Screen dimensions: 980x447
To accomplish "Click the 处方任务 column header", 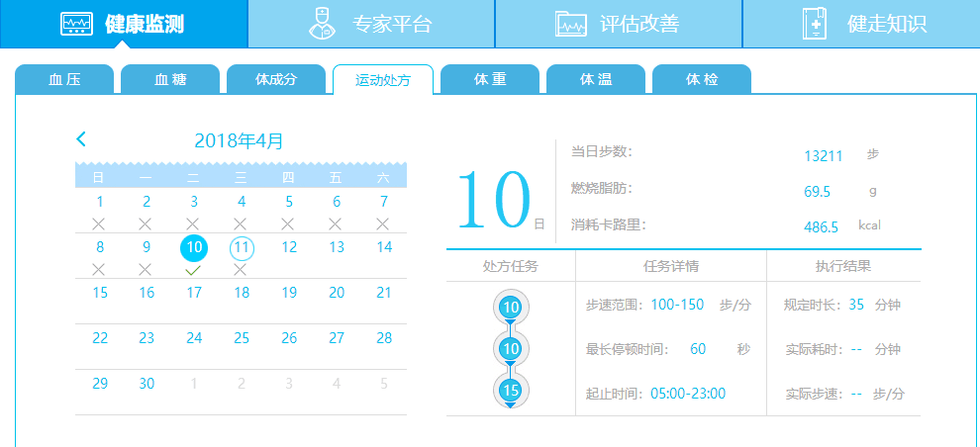I will pyautogui.click(x=511, y=266).
